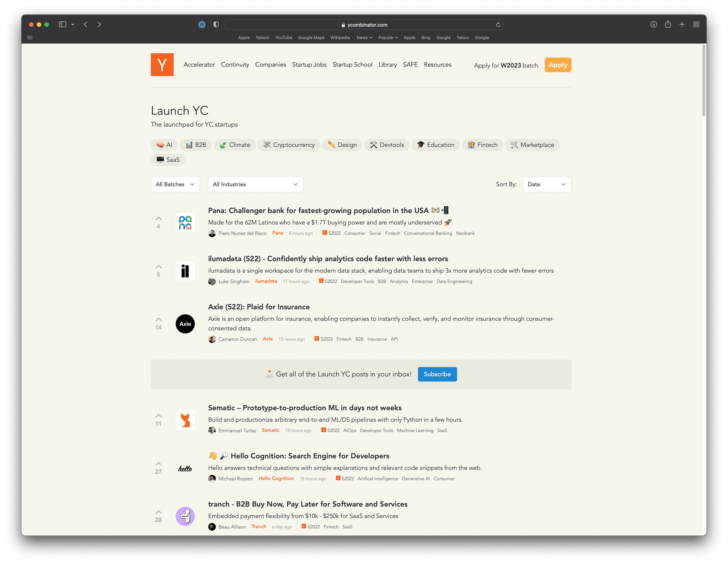Screen dimensions: 728x564
Task: Upvote the Hello Cognition post
Action: (159, 464)
